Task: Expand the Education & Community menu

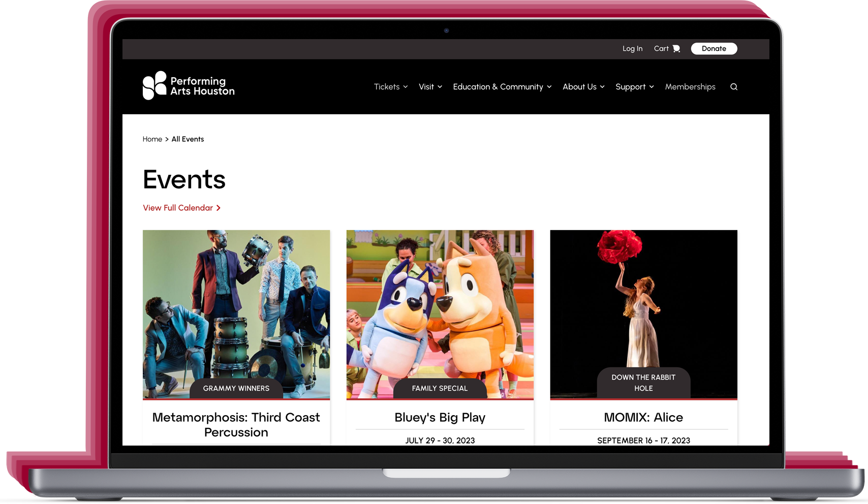Action: pos(502,87)
